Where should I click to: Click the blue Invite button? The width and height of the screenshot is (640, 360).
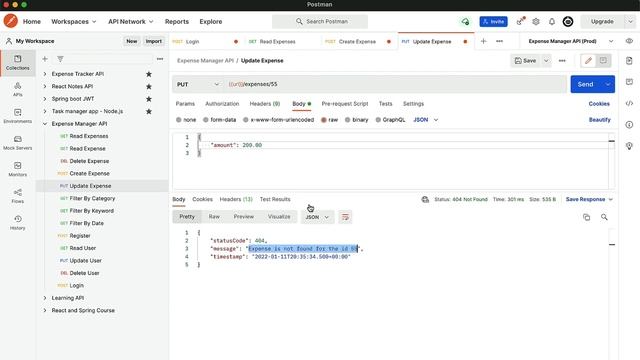[x=493, y=22]
